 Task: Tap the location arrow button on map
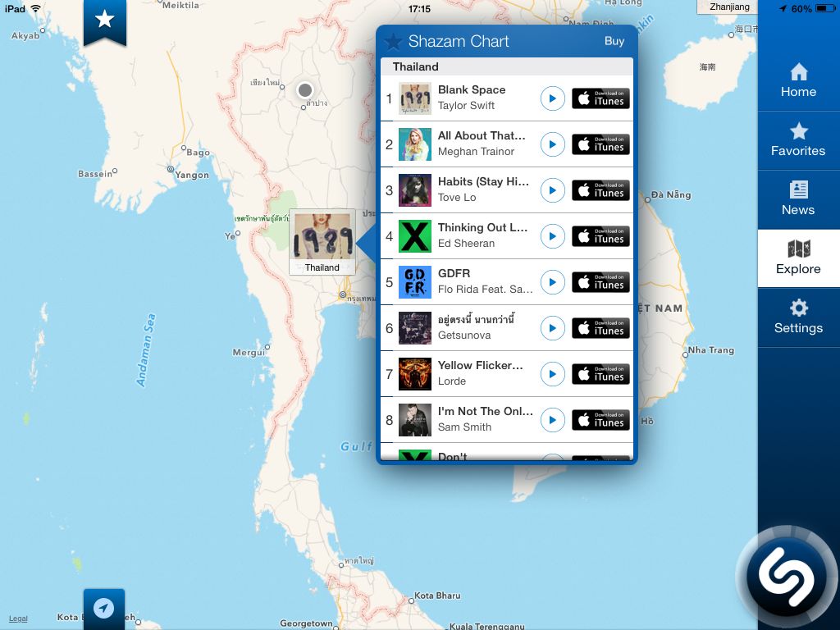pyautogui.click(x=104, y=609)
